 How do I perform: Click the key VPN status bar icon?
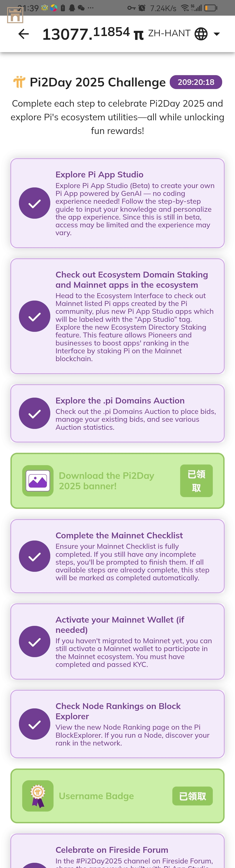coord(131,8)
